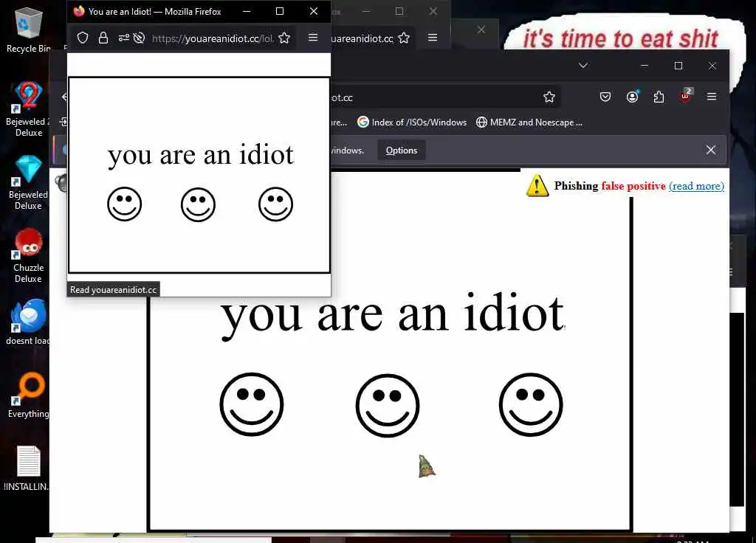Select the Bejeweled Deluxe diamond shortcut

[x=28, y=183]
